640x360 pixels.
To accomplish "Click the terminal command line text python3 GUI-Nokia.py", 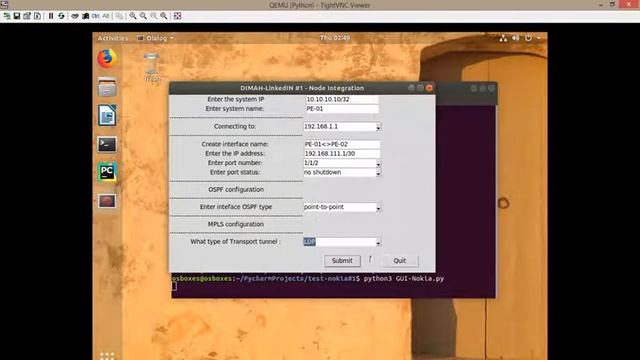I will click(x=403, y=278).
